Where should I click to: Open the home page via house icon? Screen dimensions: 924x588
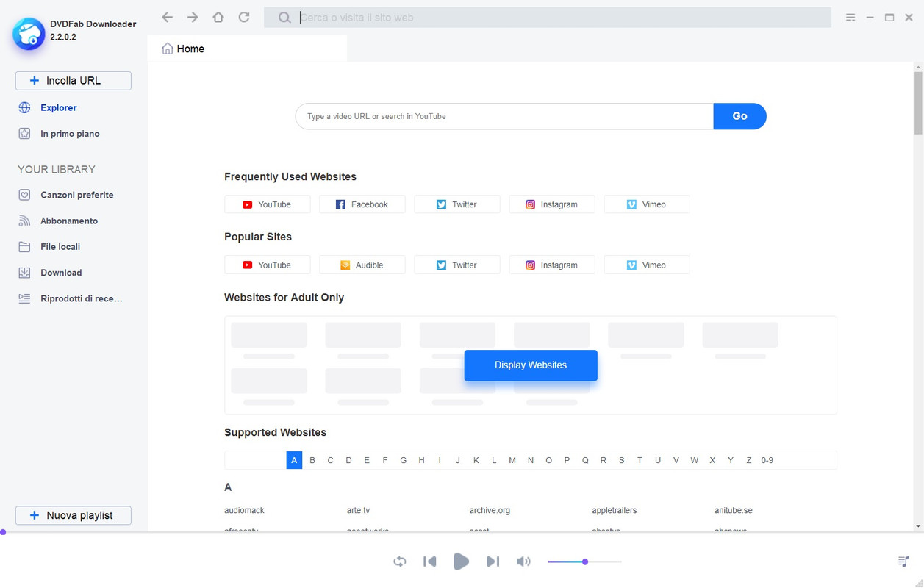(x=218, y=17)
